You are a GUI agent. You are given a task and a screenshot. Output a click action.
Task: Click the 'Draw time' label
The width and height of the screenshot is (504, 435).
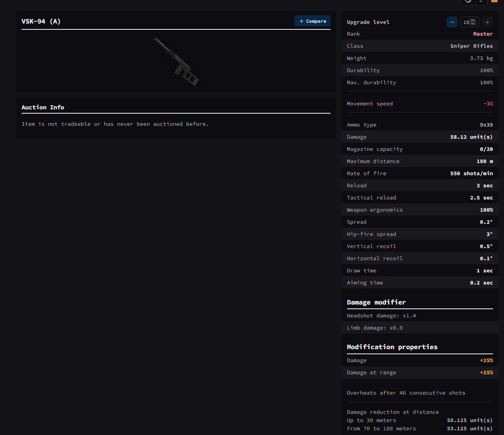pos(361,271)
